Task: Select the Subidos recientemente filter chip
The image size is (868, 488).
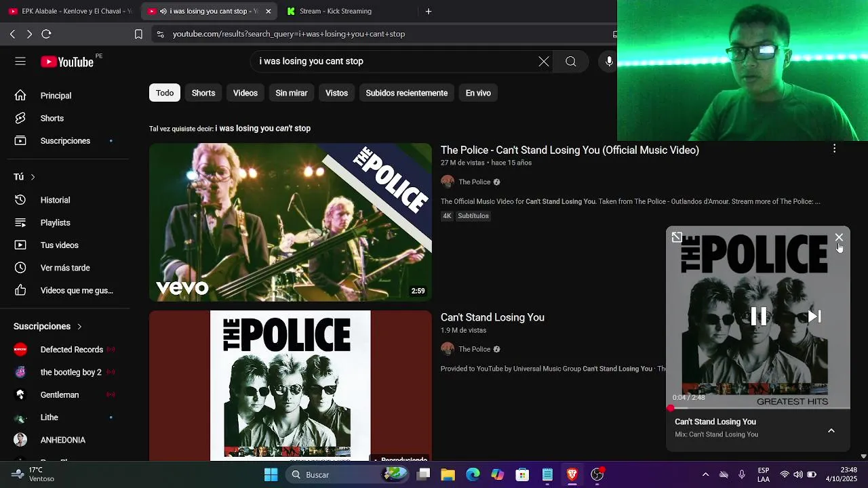Action: pyautogui.click(x=407, y=93)
